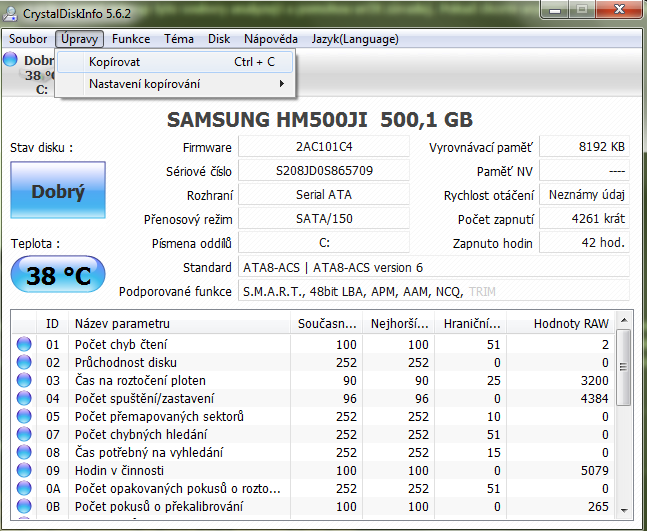Click status orb for Počet přemapovaných sektorů
Screen dimensions: 647x531
pyautogui.click(x=24, y=417)
